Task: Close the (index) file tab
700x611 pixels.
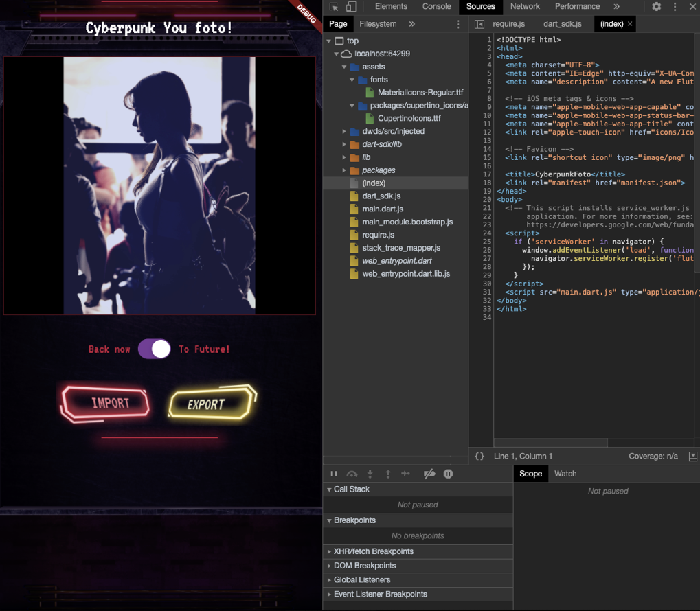Action: click(x=630, y=24)
